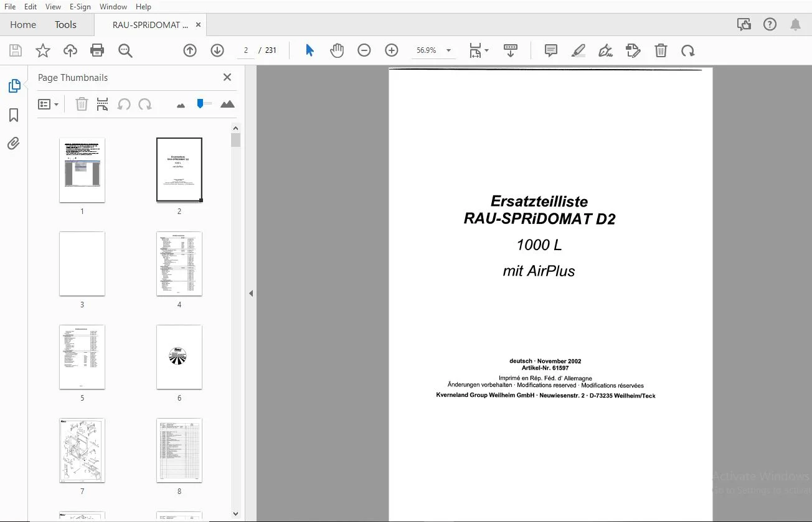
Task: Open the Bookmarks sidebar panel
Action: click(14, 115)
